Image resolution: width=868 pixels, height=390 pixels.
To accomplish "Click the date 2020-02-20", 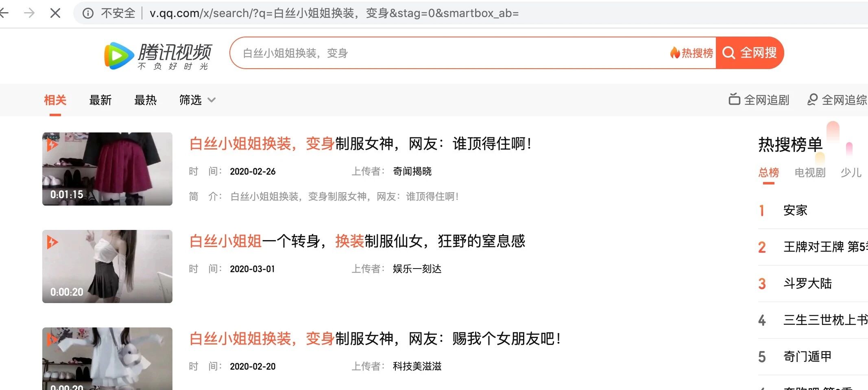I will 253,366.
